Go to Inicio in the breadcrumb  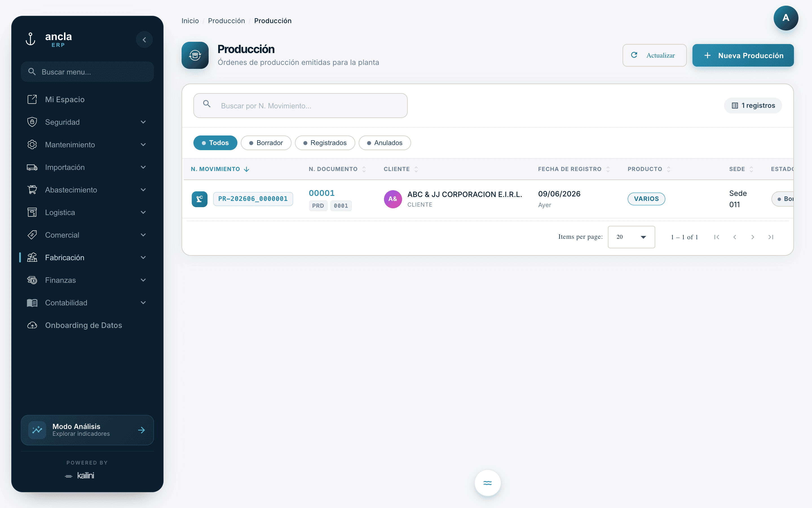(x=190, y=21)
